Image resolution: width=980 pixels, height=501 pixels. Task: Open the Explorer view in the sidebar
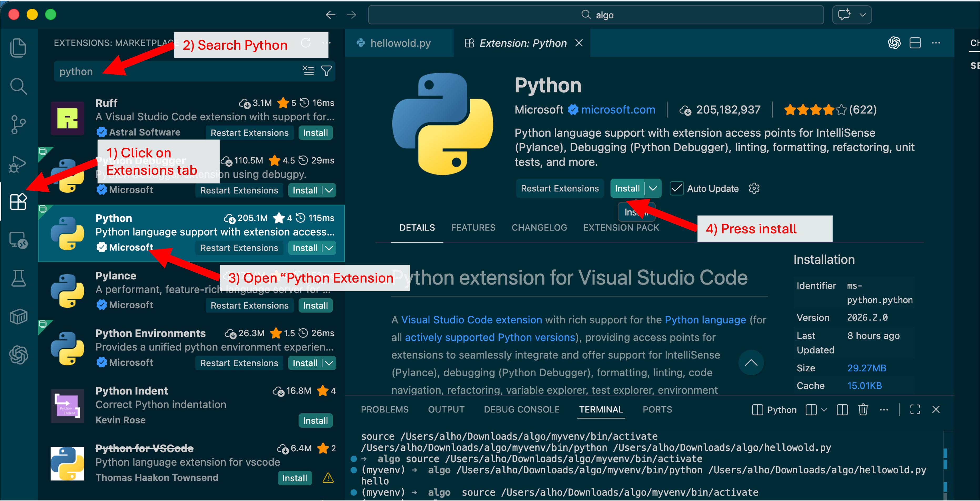click(x=18, y=48)
